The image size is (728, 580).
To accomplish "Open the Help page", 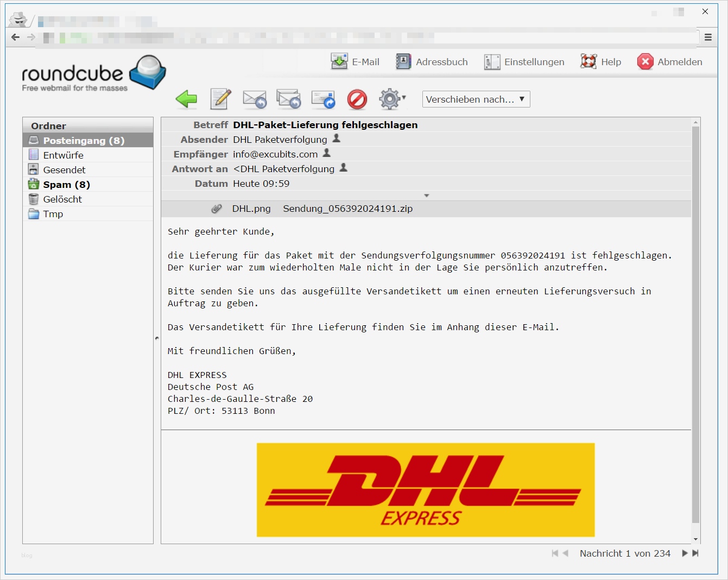I will (x=601, y=62).
